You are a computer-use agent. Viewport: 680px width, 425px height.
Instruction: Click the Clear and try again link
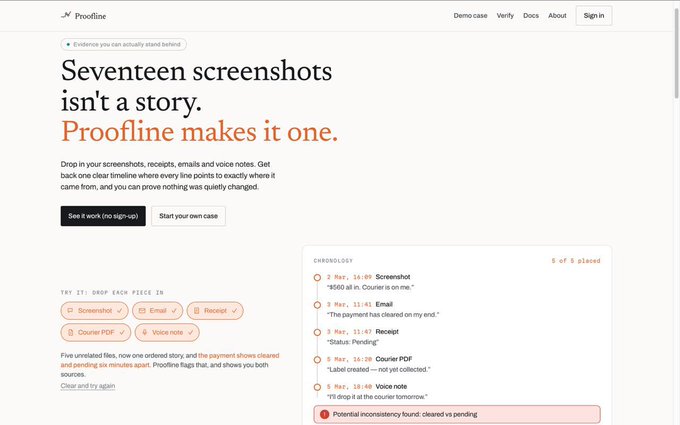coord(88,386)
